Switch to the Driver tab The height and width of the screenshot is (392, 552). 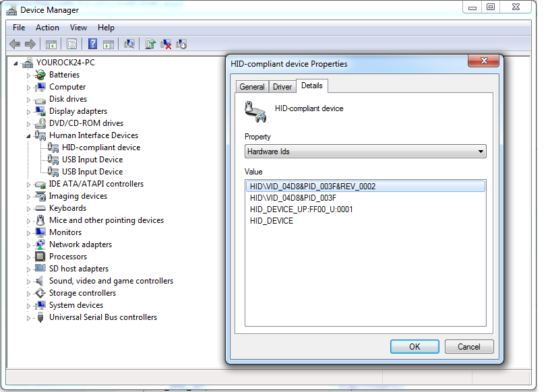[282, 87]
